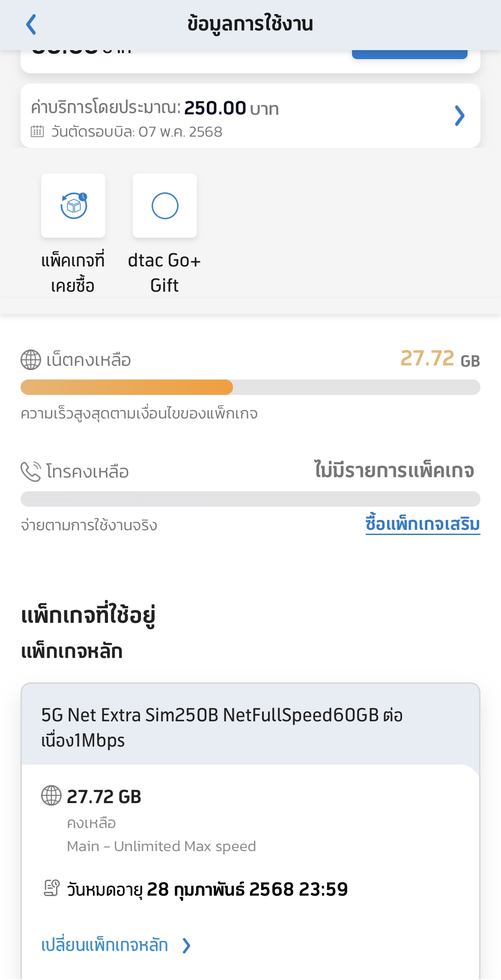This screenshot has height=980, width=501.
Task: Tap the 5G Net Extra Sim250B package header
Action: (250, 724)
